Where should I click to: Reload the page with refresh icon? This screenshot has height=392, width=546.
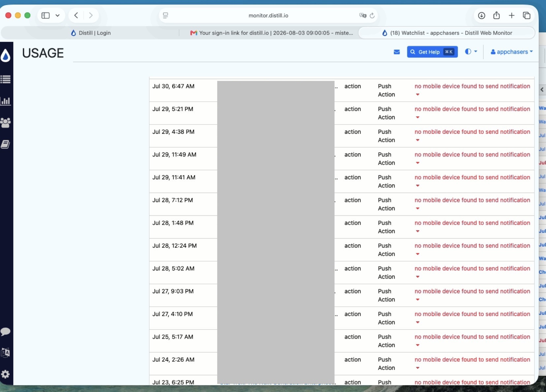[x=372, y=15]
